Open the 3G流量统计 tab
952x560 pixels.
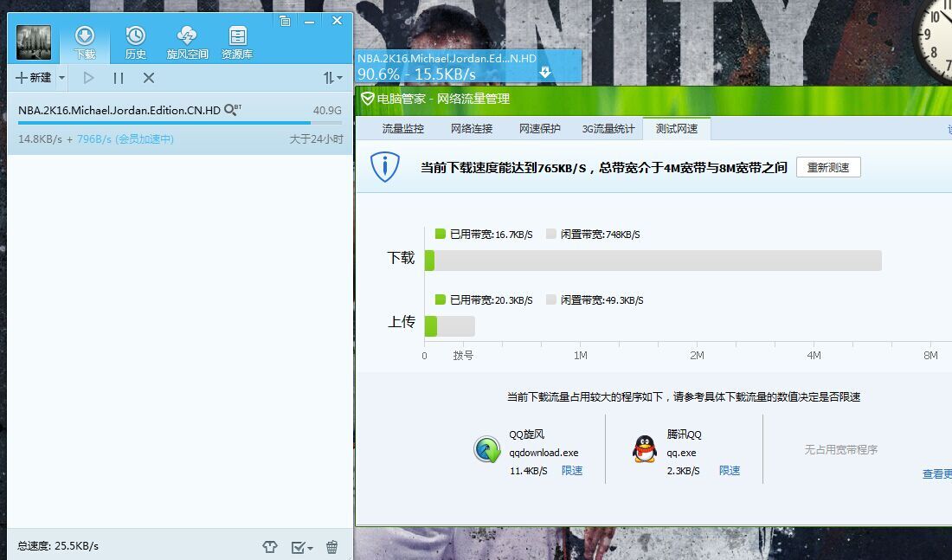pyautogui.click(x=608, y=129)
